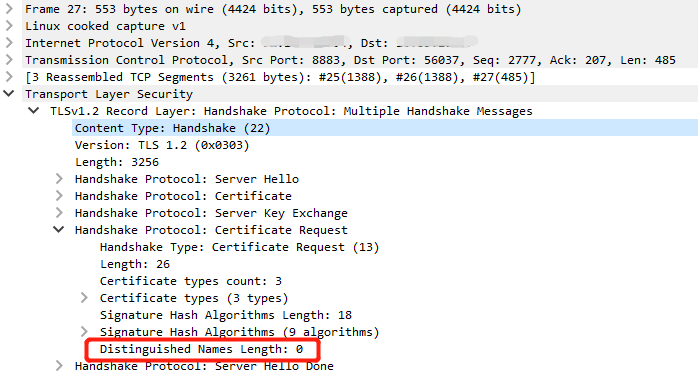Expand Linux cooked capture v1

[x=9, y=26]
